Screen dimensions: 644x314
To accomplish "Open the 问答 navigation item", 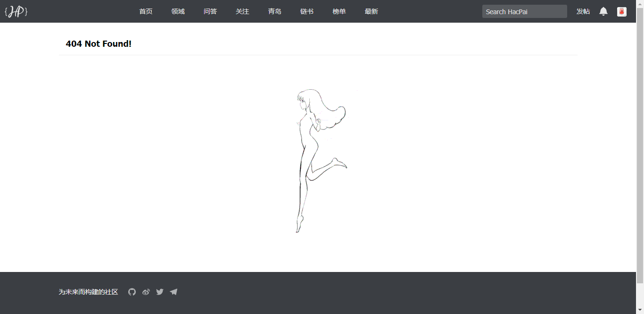I will tap(210, 11).
